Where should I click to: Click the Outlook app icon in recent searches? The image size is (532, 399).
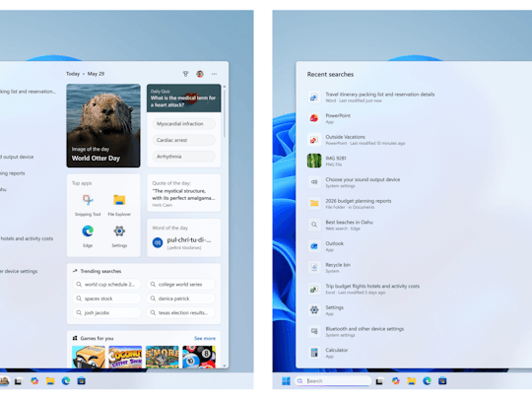coord(314,246)
